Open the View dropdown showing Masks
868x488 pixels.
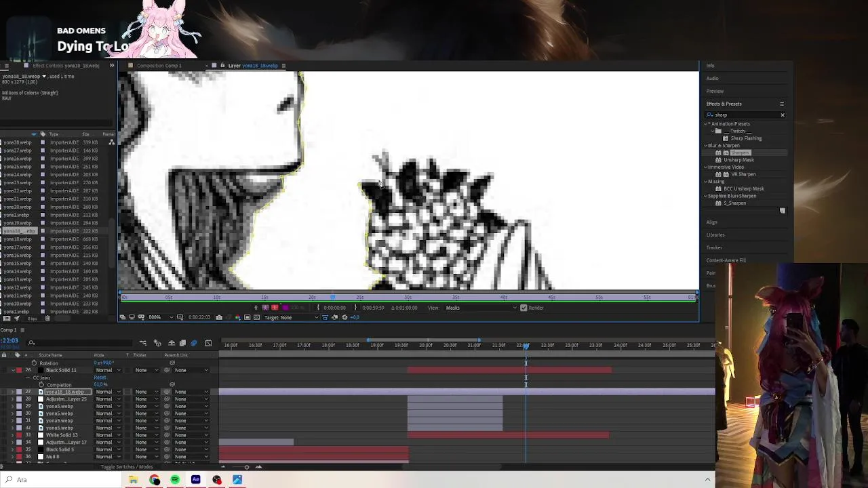pos(480,308)
